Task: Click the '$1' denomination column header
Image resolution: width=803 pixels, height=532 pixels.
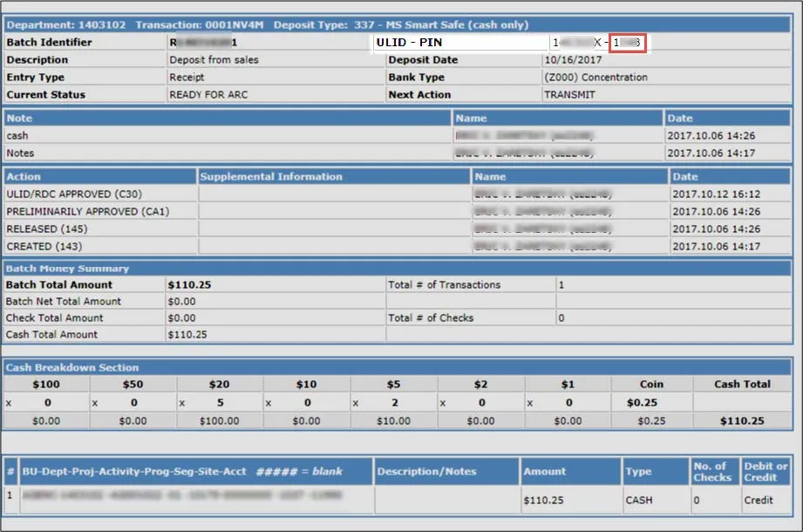Action: pos(568,384)
